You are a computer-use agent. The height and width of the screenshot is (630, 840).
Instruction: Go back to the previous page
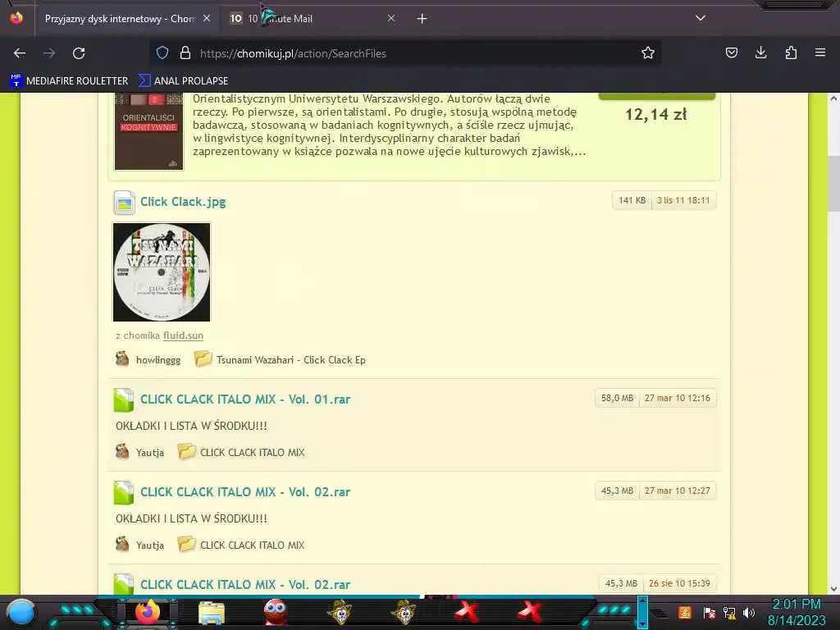tap(20, 53)
